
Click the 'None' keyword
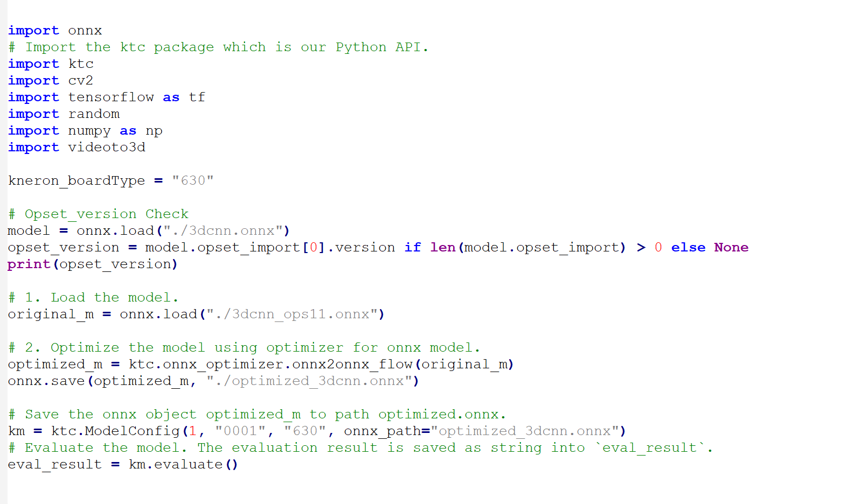tap(731, 248)
